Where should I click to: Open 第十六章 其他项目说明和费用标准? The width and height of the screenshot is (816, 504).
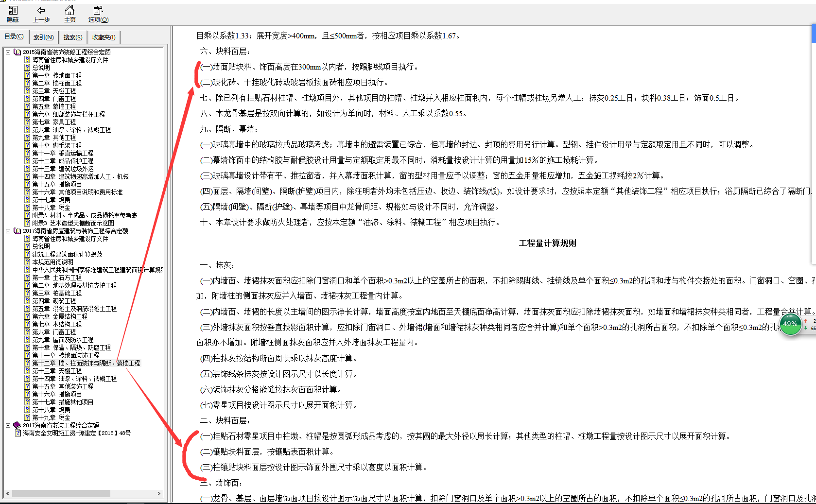(x=77, y=192)
